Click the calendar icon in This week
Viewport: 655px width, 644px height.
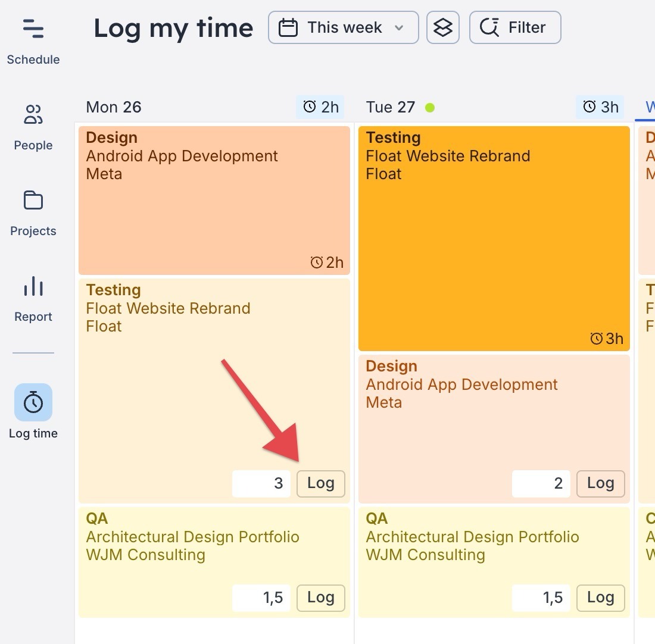(288, 28)
